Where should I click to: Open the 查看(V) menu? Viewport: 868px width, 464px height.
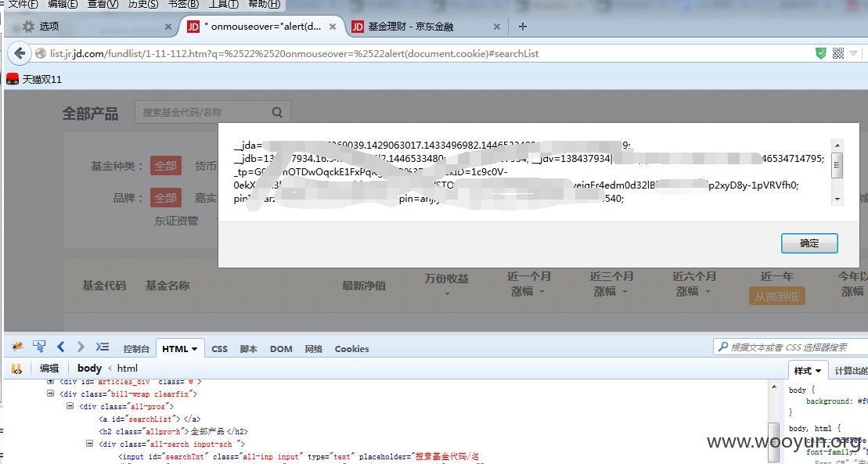coord(103,5)
